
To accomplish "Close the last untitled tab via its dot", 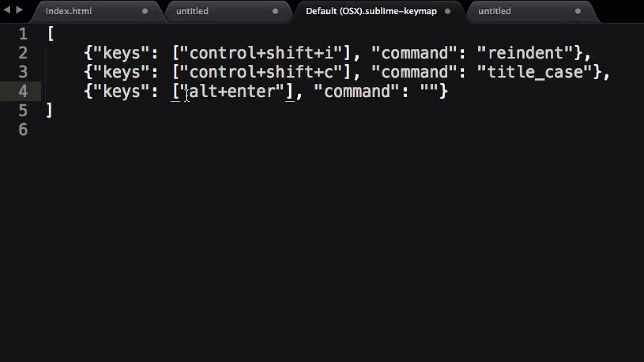I will click(x=578, y=11).
